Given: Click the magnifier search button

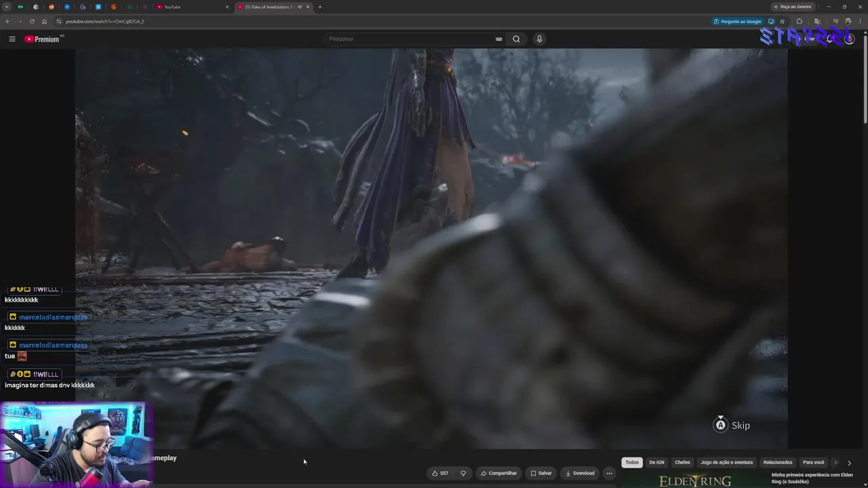Looking at the screenshot, I should [x=516, y=39].
